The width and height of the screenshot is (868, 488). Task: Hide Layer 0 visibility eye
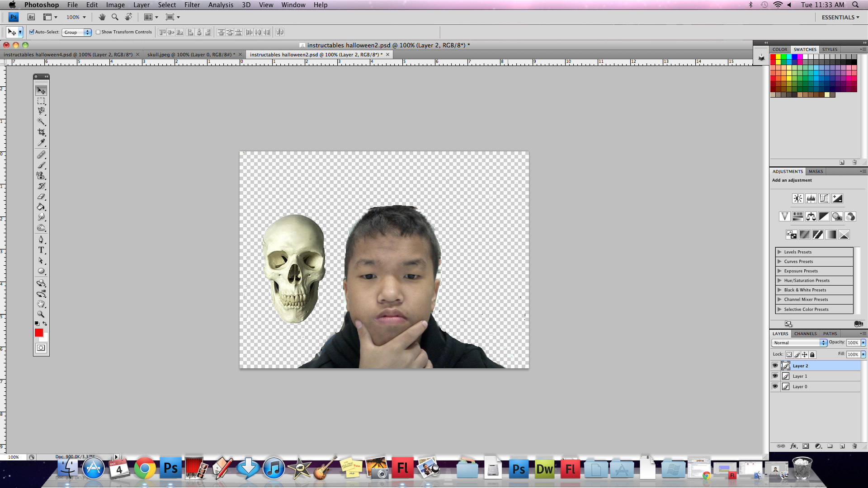[x=775, y=386]
